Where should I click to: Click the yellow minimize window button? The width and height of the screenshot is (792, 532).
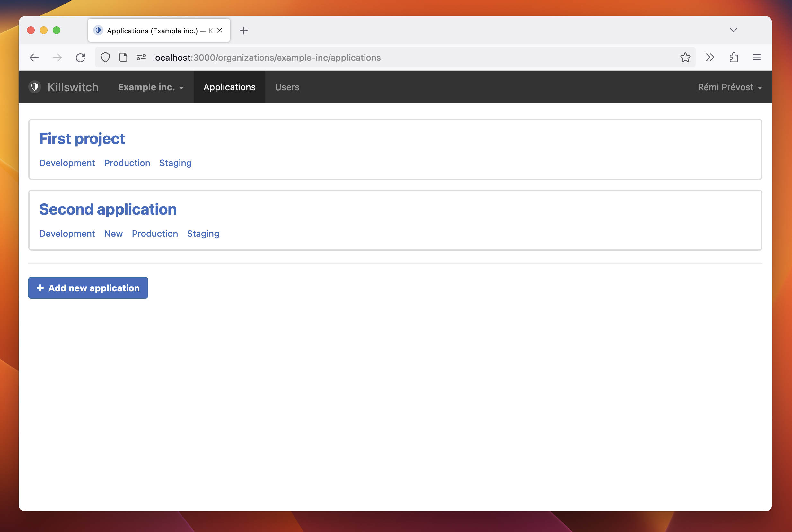point(44,31)
